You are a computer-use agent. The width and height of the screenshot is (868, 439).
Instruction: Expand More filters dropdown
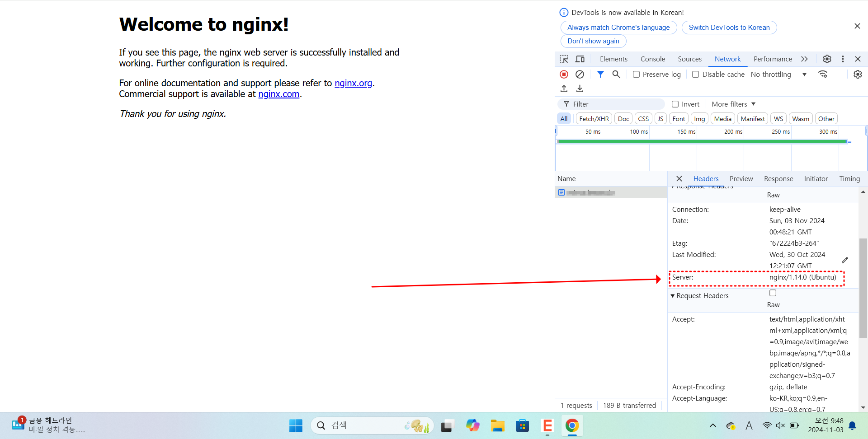point(733,104)
